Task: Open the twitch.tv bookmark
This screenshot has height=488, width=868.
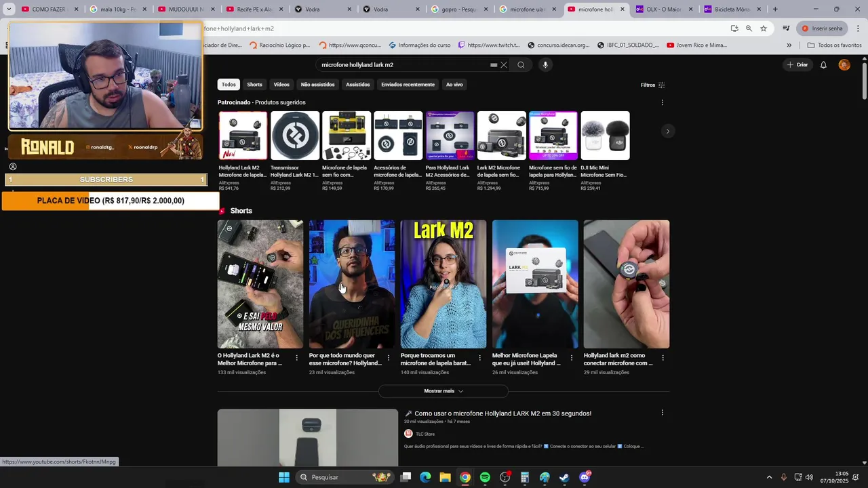Action: [489, 45]
